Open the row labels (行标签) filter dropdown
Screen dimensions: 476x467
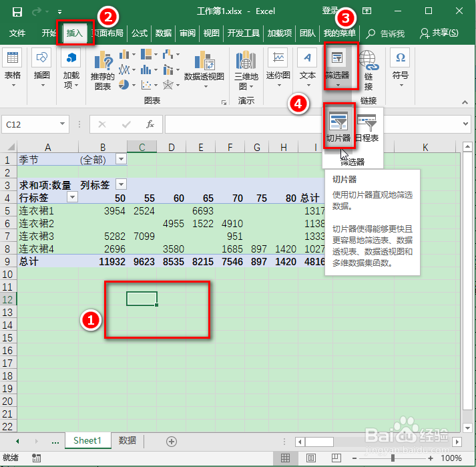coord(72,197)
